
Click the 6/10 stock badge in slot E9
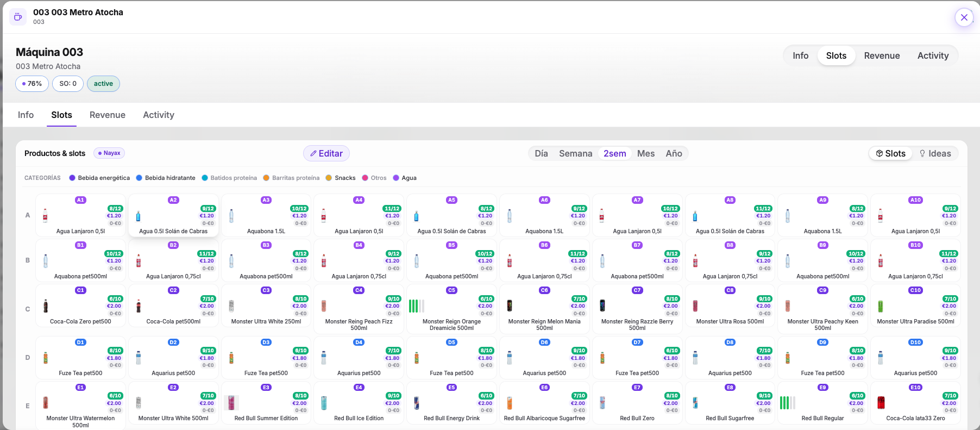tap(857, 396)
